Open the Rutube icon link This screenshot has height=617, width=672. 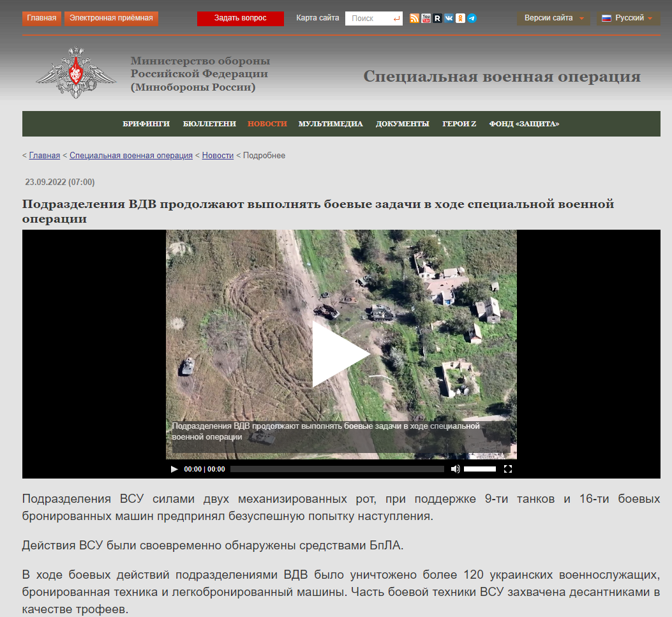437,19
